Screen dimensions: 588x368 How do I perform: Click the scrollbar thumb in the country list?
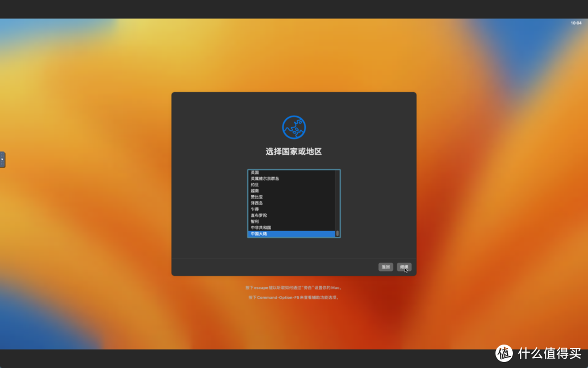338,233
